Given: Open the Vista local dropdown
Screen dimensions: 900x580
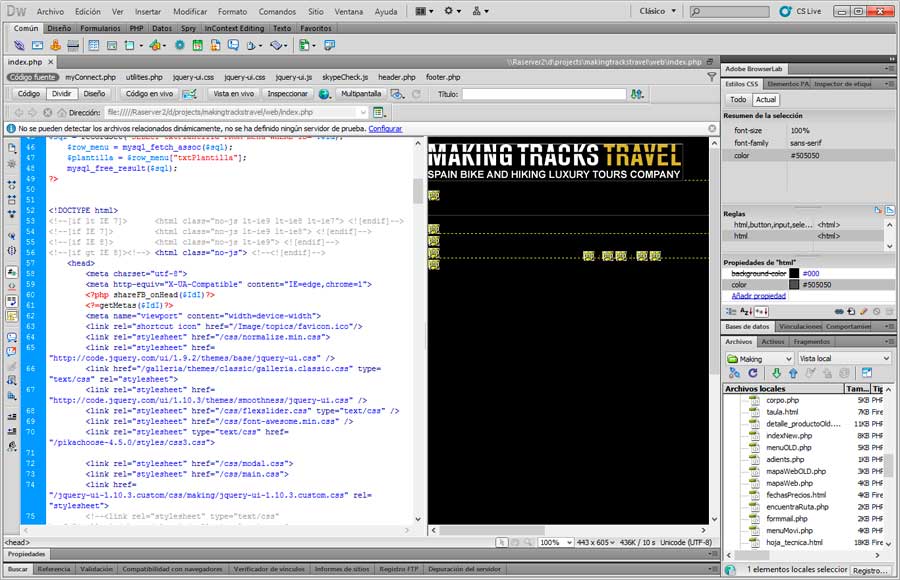Looking at the screenshot, I should (843, 358).
